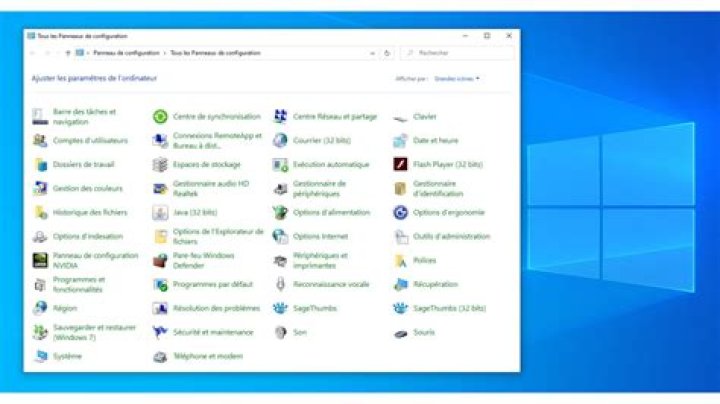Open Dossiers de travail icon
The image size is (720, 404).
click(x=40, y=164)
